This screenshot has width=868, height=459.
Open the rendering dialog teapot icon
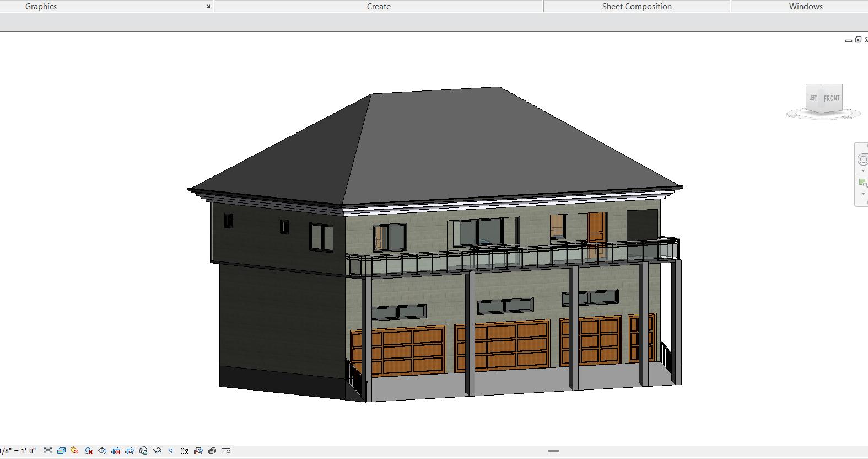pos(102,451)
